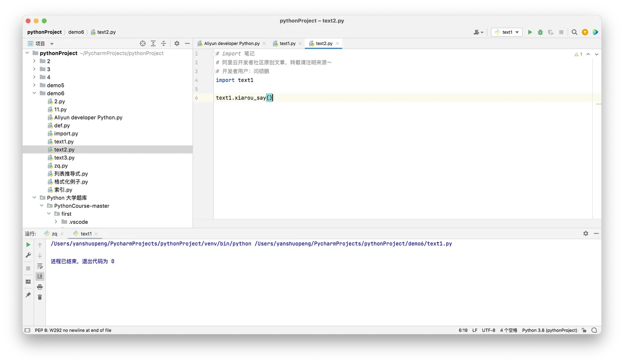Open the inspection warning count indicator

point(579,54)
